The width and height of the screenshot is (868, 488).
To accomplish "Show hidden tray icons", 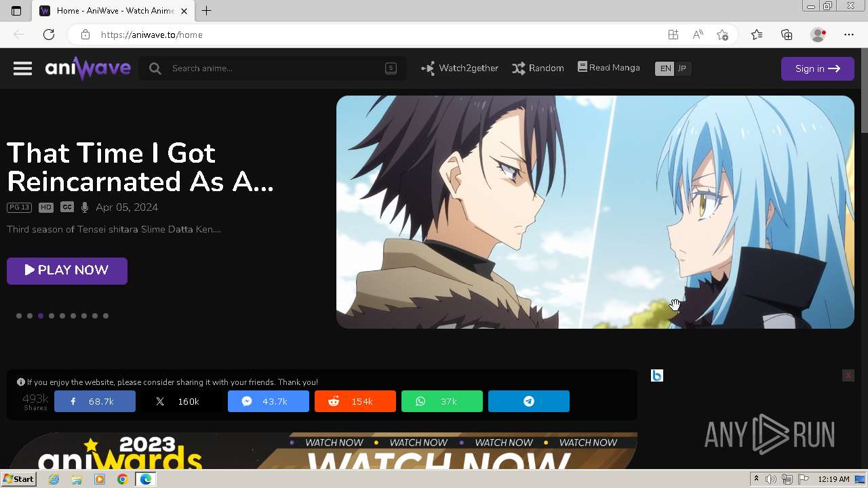I will coord(756,479).
